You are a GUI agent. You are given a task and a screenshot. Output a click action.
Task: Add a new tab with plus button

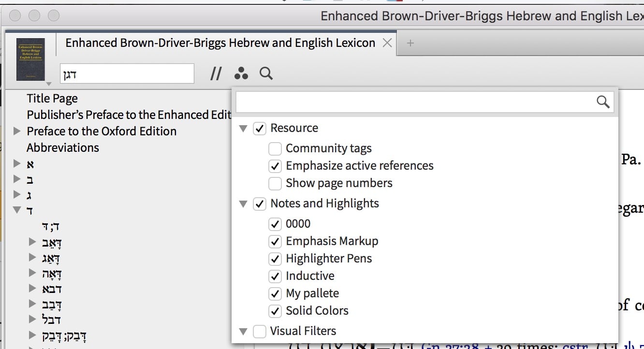pos(410,43)
